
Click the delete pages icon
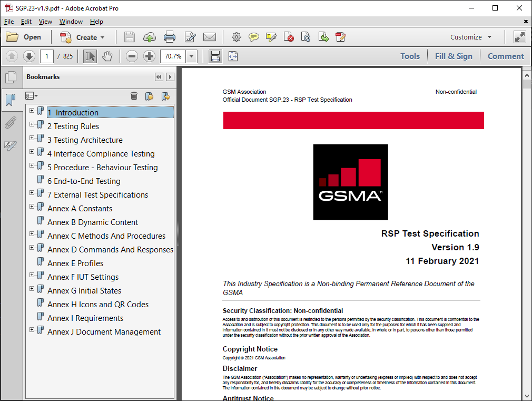click(289, 37)
